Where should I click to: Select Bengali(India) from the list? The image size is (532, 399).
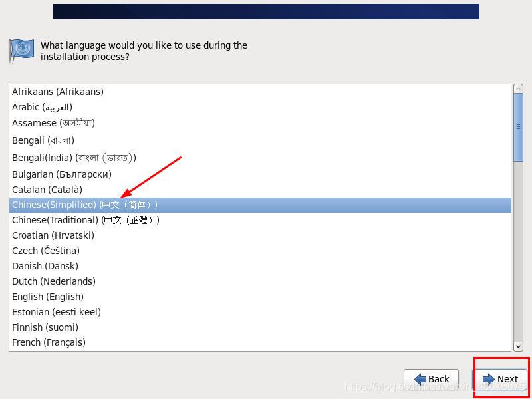coord(259,158)
